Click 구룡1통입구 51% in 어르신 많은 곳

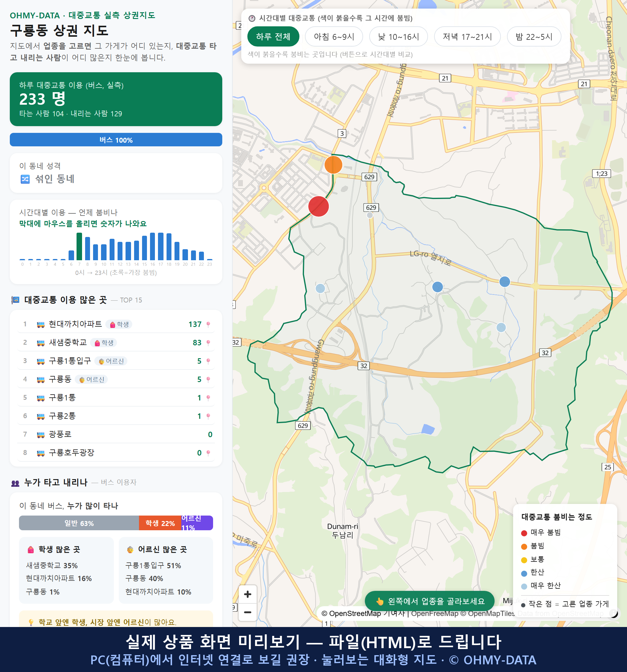click(153, 565)
